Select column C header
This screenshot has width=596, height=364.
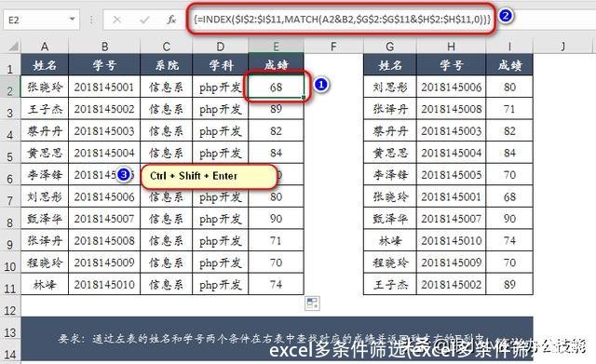coord(166,47)
